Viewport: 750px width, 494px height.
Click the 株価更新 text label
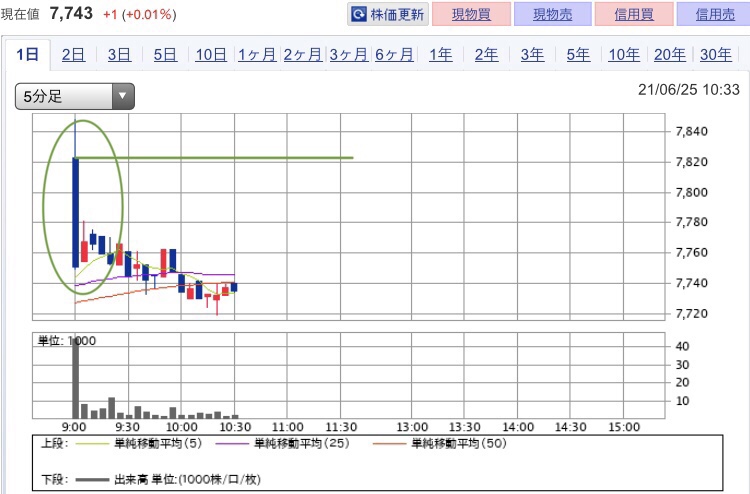coord(397,15)
